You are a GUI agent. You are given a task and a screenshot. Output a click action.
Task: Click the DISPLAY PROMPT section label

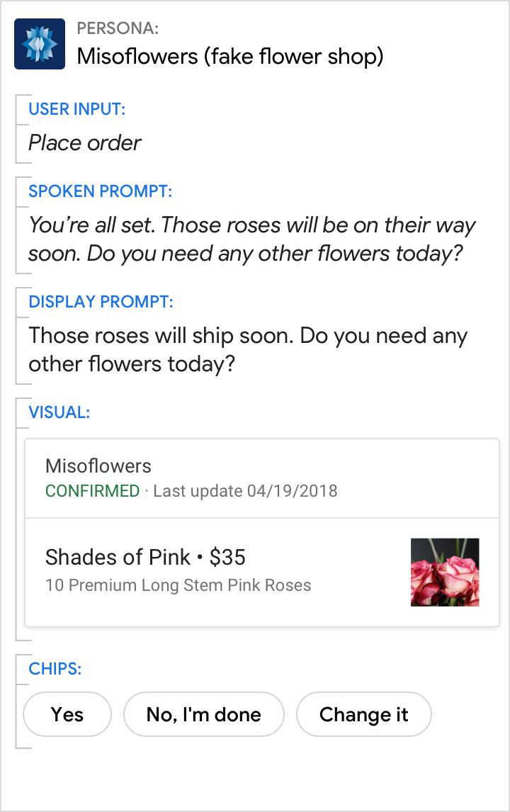click(x=101, y=302)
